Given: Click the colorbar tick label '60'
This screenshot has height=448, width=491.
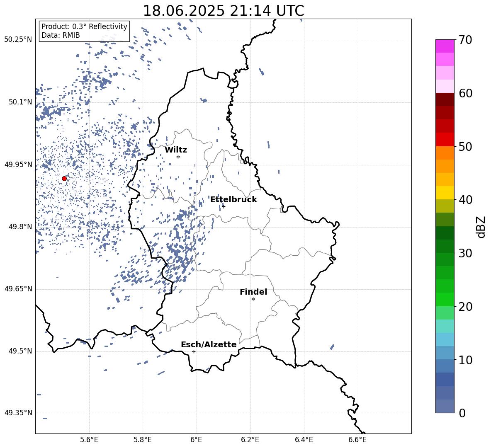Looking at the screenshot, I should point(466,93).
